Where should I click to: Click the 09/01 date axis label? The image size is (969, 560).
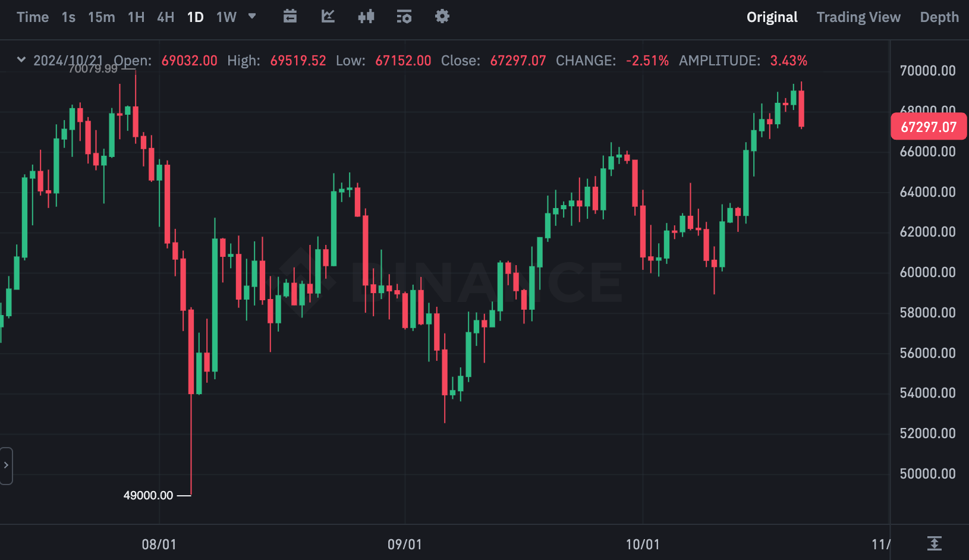405,544
